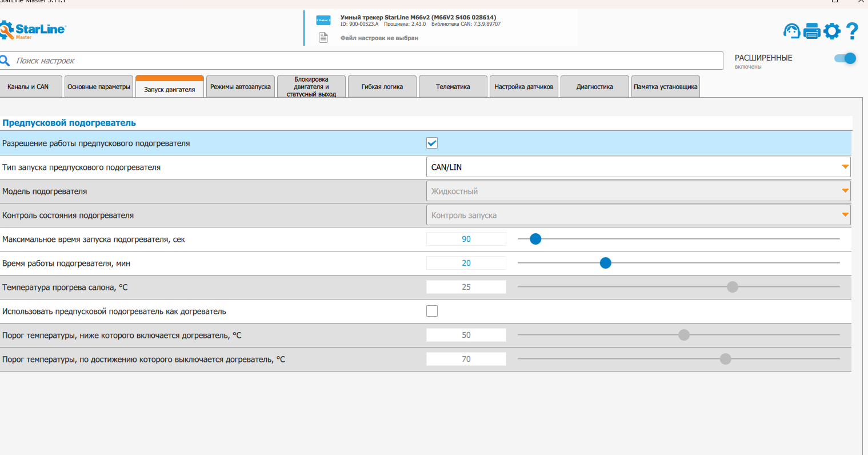Click the search magnifier icon
The width and height of the screenshot is (868, 455).
pyautogui.click(x=5, y=61)
